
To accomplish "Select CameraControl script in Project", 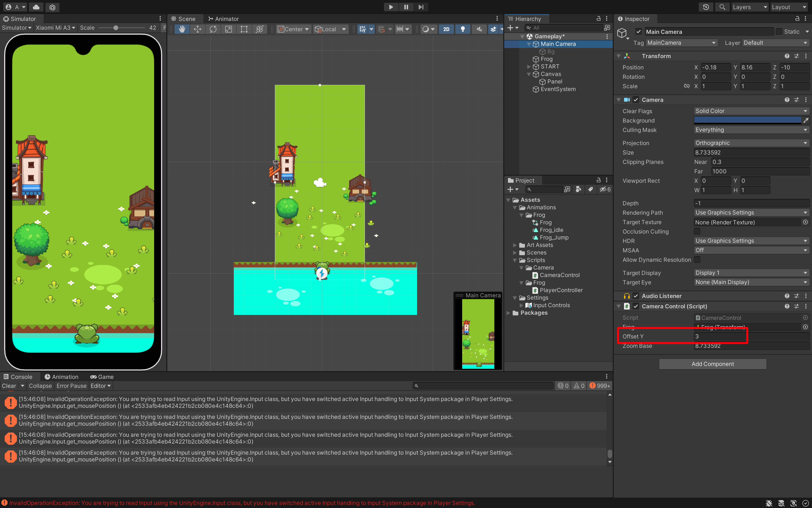I will pyautogui.click(x=559, y=275).
